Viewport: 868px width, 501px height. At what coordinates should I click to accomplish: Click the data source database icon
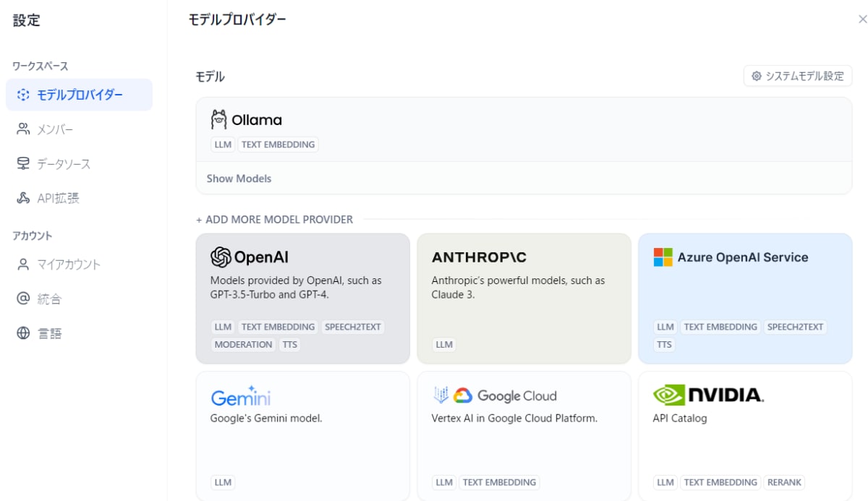tap(23, 163)
